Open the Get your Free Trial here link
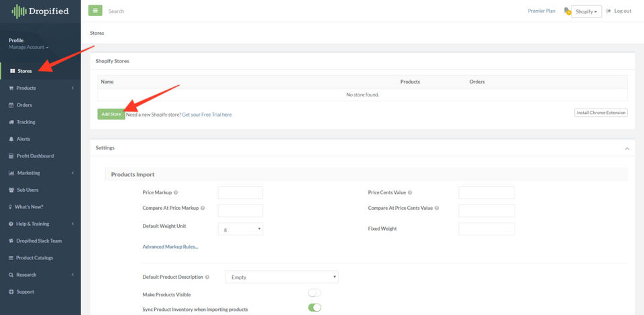 [207, 115]
